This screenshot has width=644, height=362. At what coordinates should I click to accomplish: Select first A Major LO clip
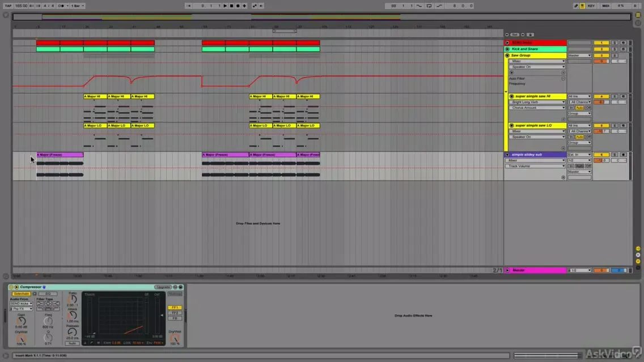pos(95,126)
